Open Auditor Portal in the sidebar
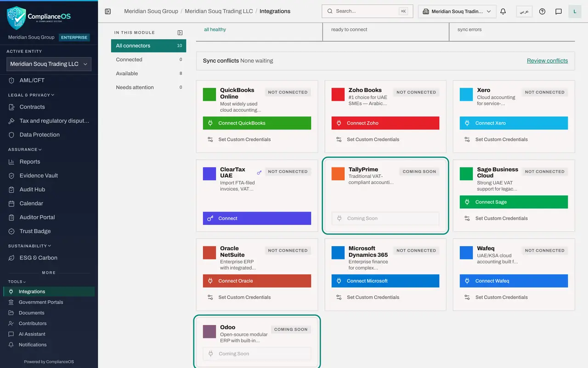Image resolution: width=588 pixels, height=368 pixels. (x=49, y=218)
